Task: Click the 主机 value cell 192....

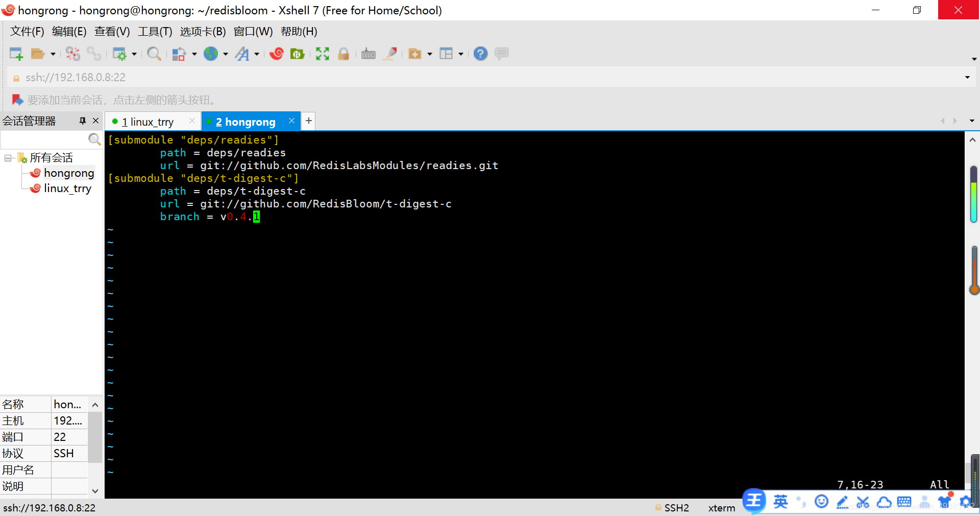Action: (x=69, y=421)
